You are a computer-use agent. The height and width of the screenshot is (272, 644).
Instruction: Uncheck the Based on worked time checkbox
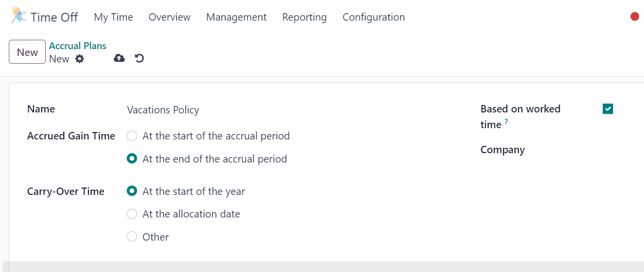coord(608,109)
